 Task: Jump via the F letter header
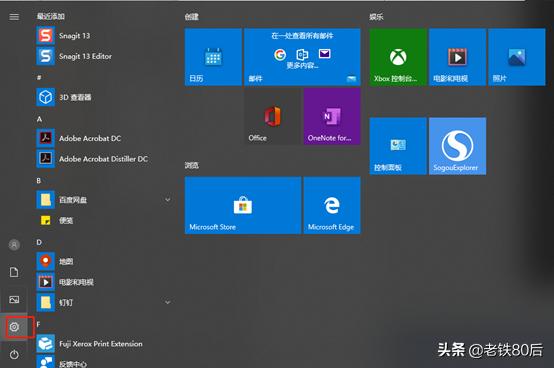(38, 324)
